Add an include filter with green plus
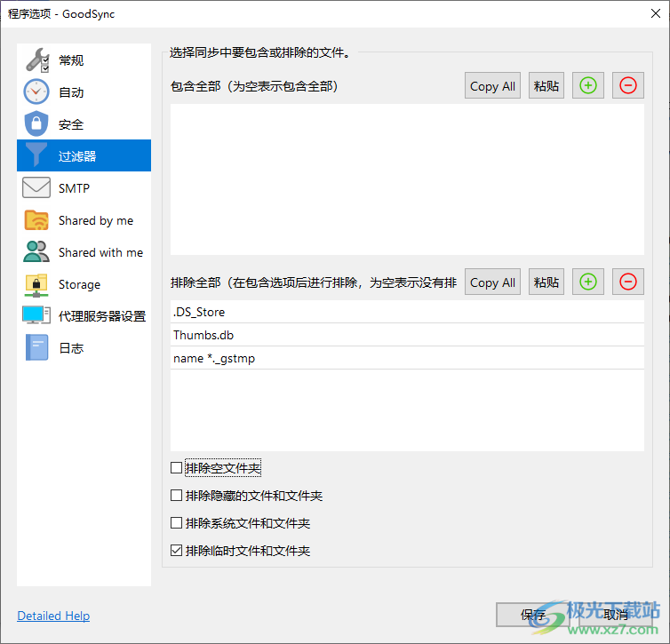The width and height of the screenshot is (670, 644). coord(588,85)
